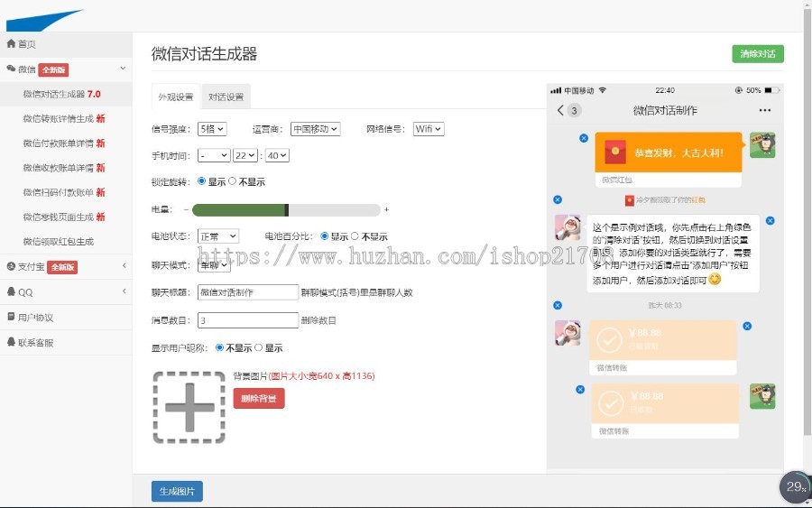Click the plus icon to upload background image
Viewport: 812px width, 508px height.
click(x=189, y=408)
